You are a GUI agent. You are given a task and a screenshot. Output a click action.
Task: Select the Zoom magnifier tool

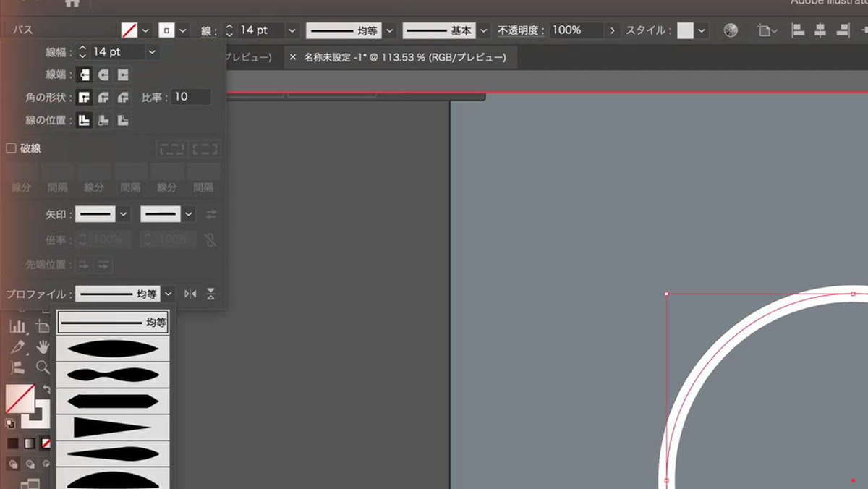pyautogui.click(x=43, y=367)
